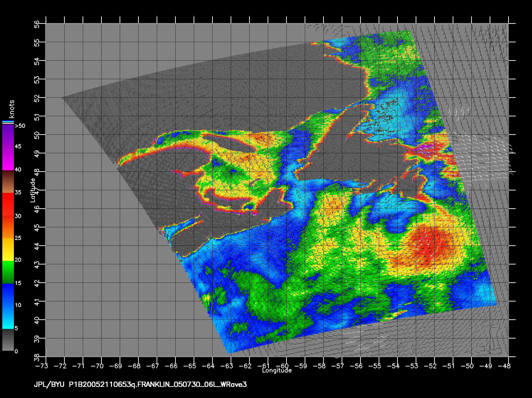Click the latitude tick label 49
This screenshot has height=398, width=532.
(37, 154)
